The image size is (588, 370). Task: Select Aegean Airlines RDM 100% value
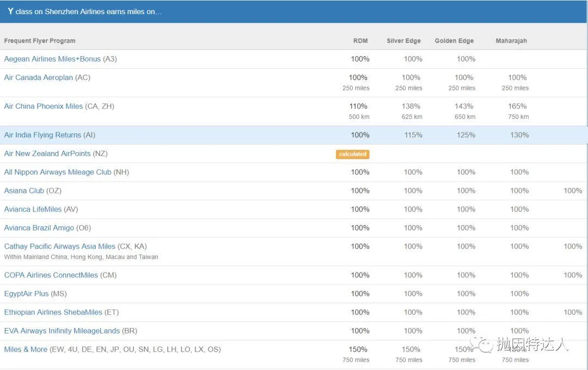pyautogui.click(x=360, y=59)
